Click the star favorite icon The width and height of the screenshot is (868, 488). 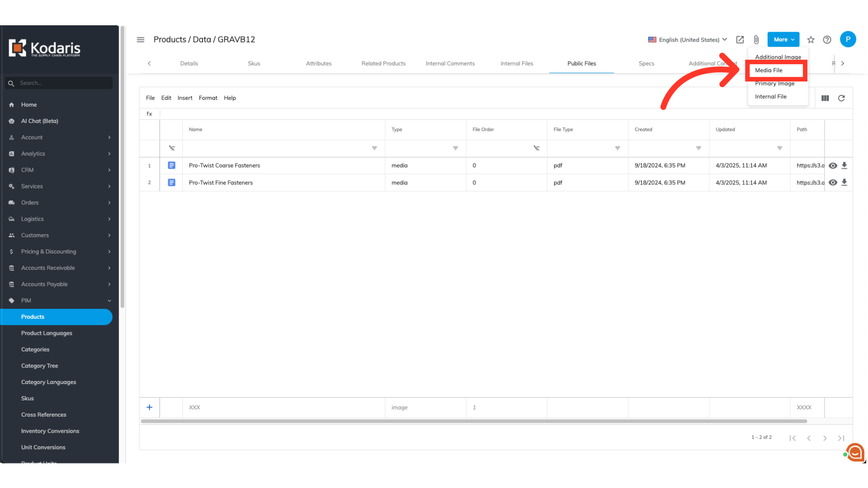coord(811,40)
